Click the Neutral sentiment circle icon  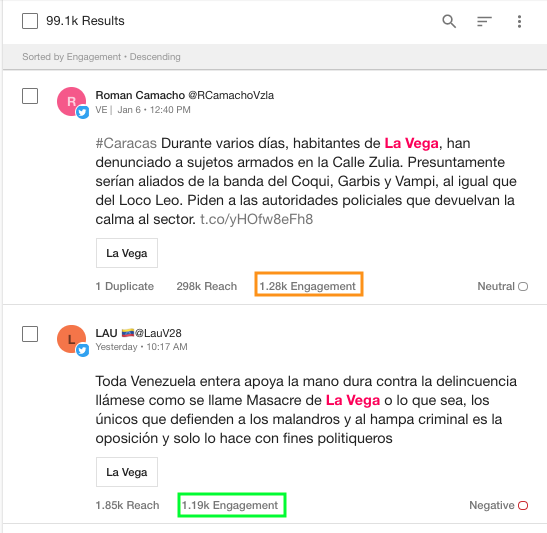pyautogui.click(x=523, y=286)
